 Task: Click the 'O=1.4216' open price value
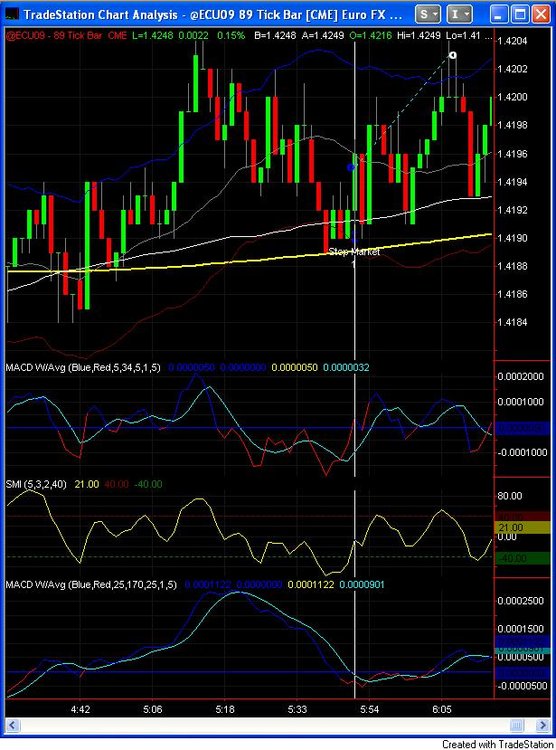click(x=370, y=35)
